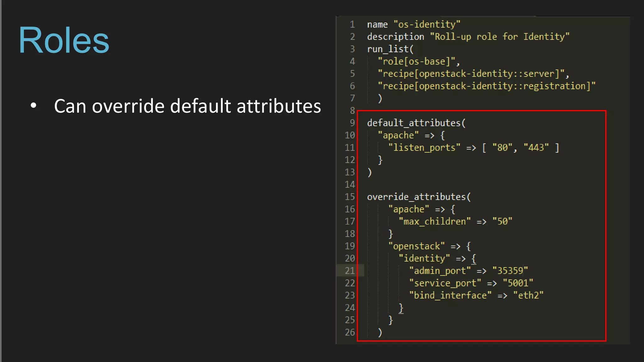Click the "admin_port" key
644x362 pixels.
[440, 271]
